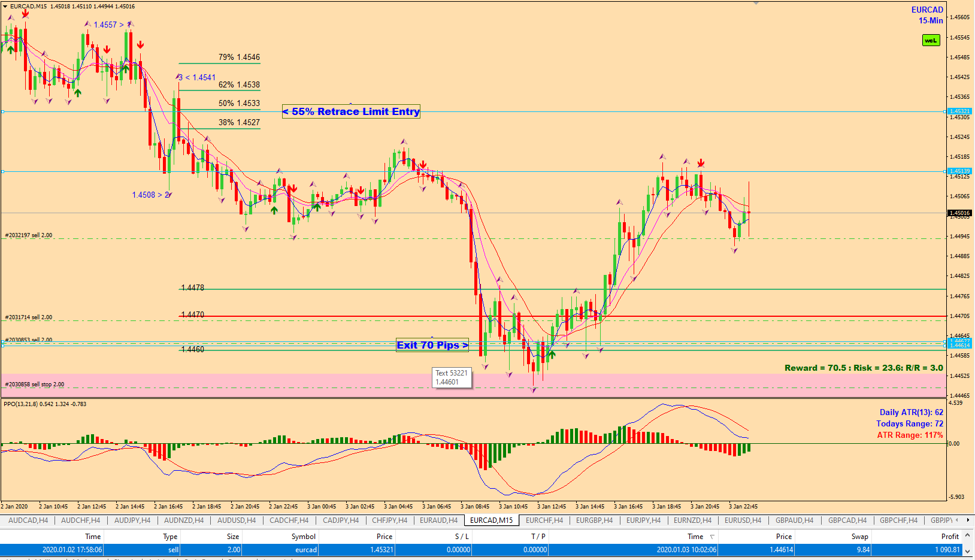Select the EURNZD,H4 chart tab
The image size is (975, 560).
[693, 520]
